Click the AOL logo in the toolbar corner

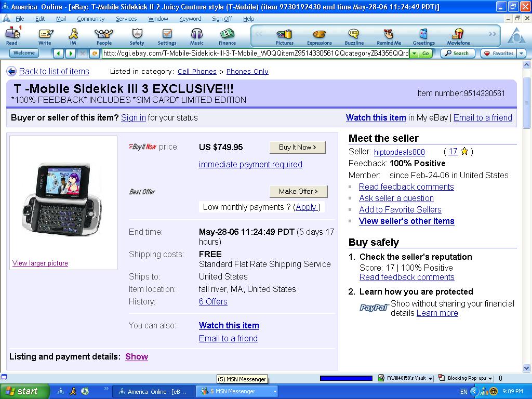coord(516,36)
